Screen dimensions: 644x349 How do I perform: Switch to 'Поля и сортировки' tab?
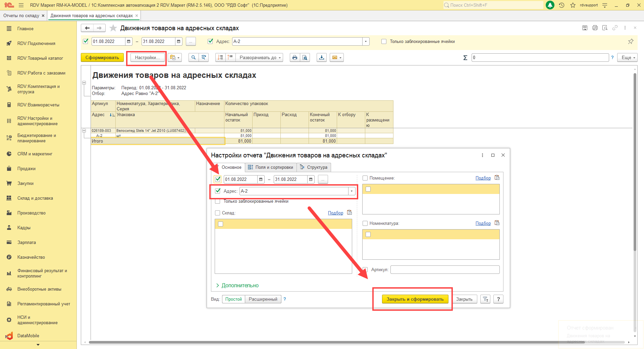pyautogui.click(x=271, y=167)
